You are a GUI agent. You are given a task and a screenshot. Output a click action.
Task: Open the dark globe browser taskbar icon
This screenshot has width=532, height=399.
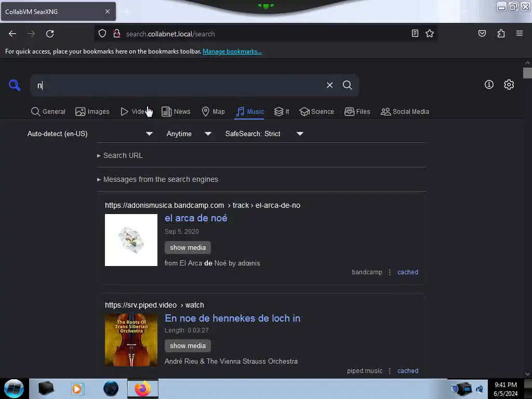pos(111,389)
